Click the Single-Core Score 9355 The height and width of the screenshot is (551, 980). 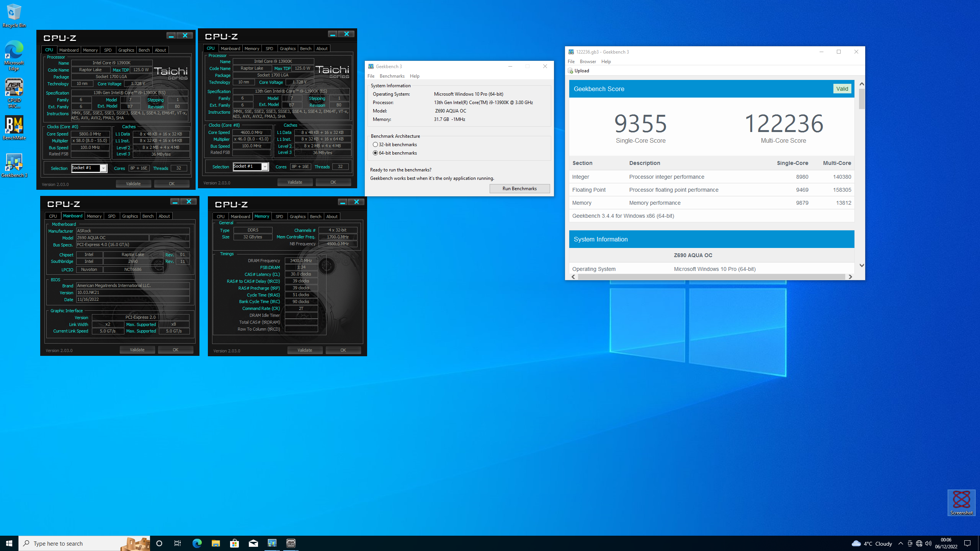[x=641, y=123]
